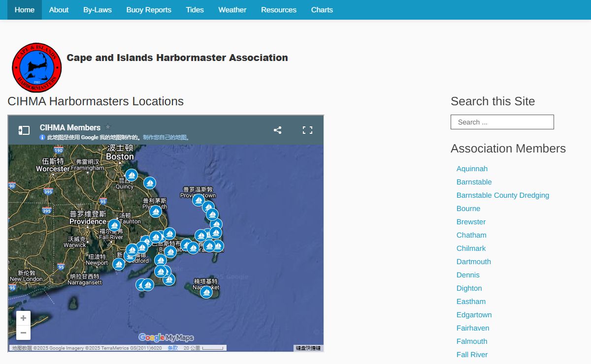Click the '制作您自己的地图' link
The image size is (591, 364).
[x=165, y=138]
